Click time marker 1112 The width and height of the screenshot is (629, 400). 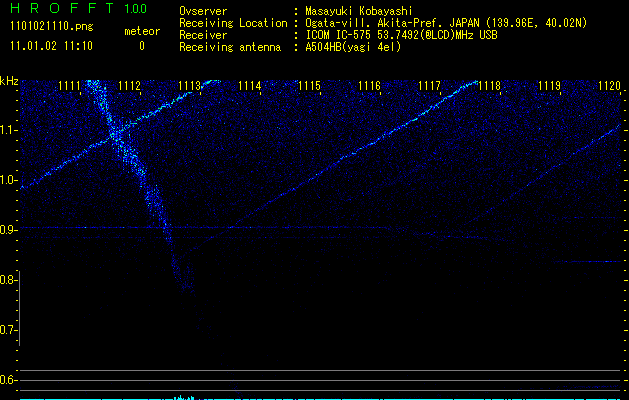click(x=130, y=85)
